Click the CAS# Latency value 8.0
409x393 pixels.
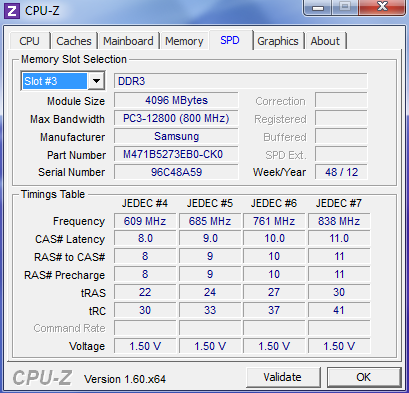[x=145, y=238]
